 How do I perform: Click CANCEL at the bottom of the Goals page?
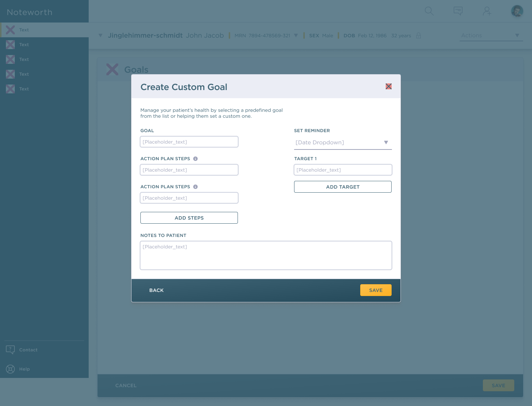click(x=126, y=385)
